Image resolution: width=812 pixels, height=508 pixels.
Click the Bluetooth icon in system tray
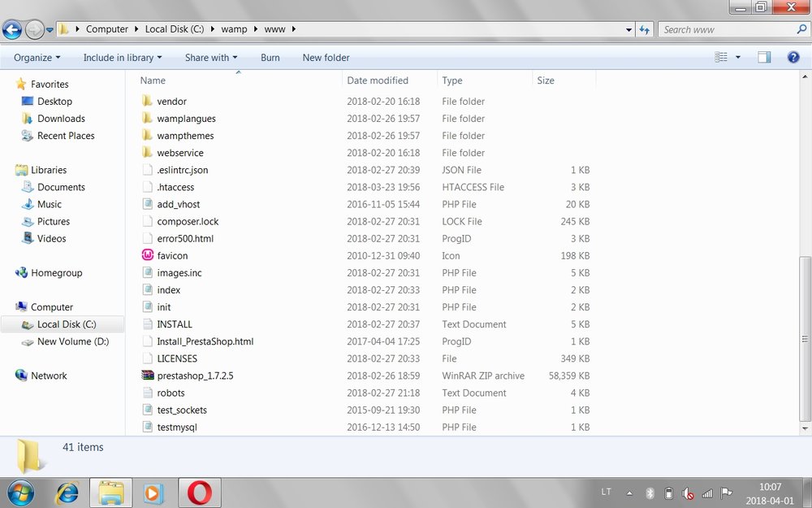click(x=649, y=493)
